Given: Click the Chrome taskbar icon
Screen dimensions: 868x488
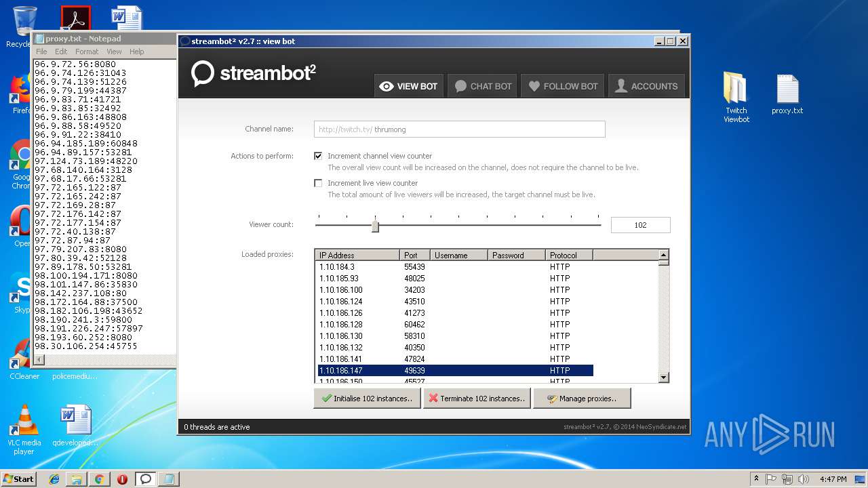Looking at the screenshot, I should click(99, 479).
